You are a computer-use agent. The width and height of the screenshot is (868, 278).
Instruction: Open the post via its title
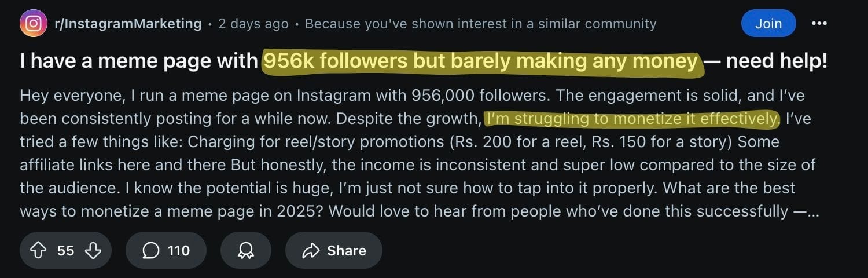pyautogui.click(x=139, y=61)
